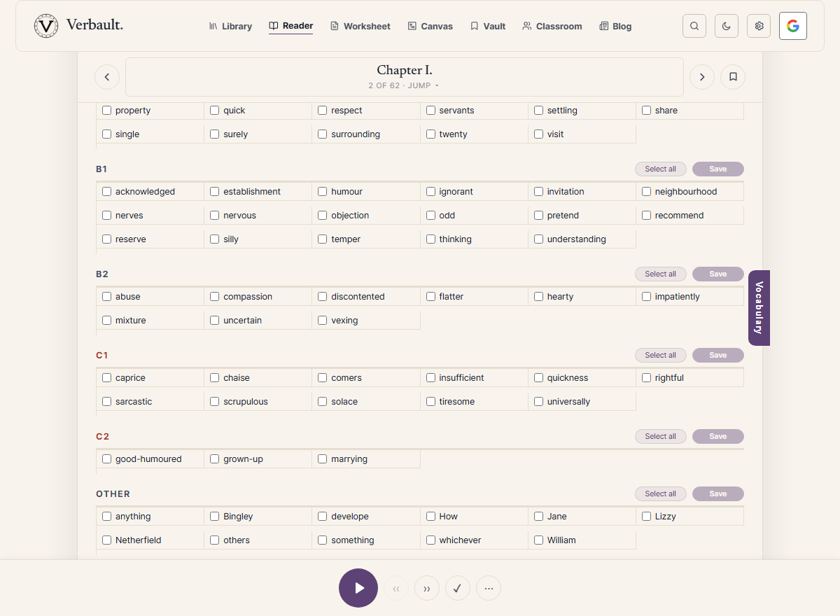840x616 pixels.
Task: Check the 'marrying' word
Action: (x=323, y=458)
